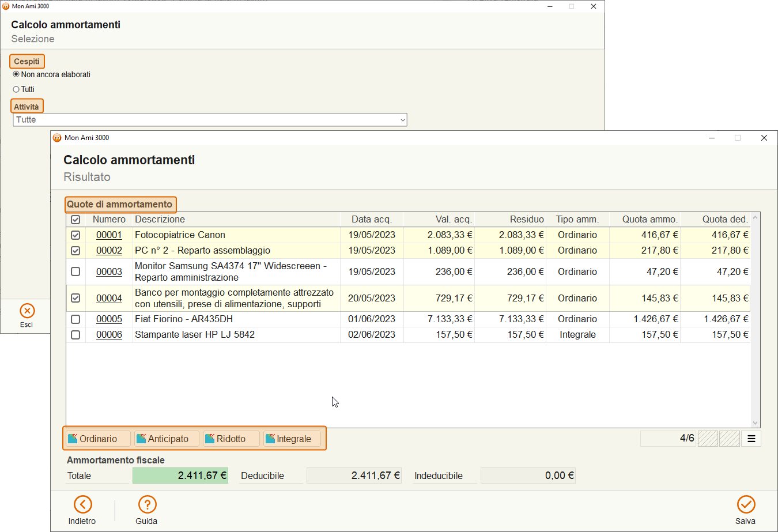Viewport: 778px width, 532px height.
Task: Click the second hatched box after 4/6
Action: tap(730, 439)
